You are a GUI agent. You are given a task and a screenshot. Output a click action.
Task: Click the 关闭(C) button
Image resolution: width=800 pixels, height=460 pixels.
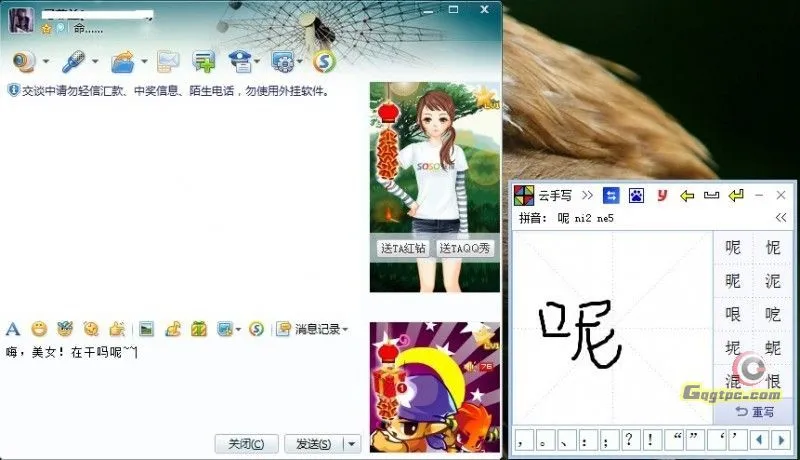tap(246, 444)
